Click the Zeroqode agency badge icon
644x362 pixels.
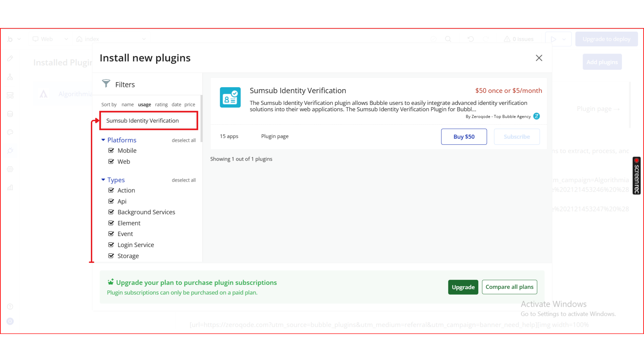pyautogui.click(x=537, y=116)
